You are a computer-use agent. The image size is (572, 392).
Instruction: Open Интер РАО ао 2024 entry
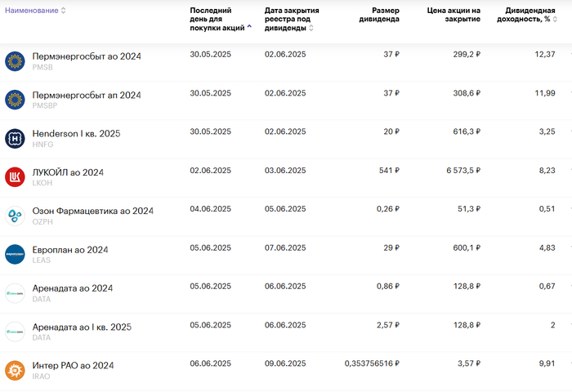pos(73,365)
